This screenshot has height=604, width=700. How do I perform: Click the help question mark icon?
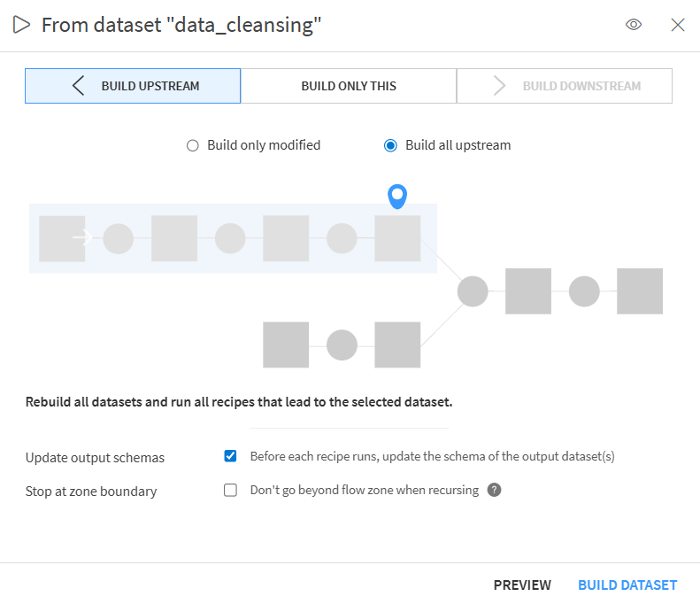[495, 490]
